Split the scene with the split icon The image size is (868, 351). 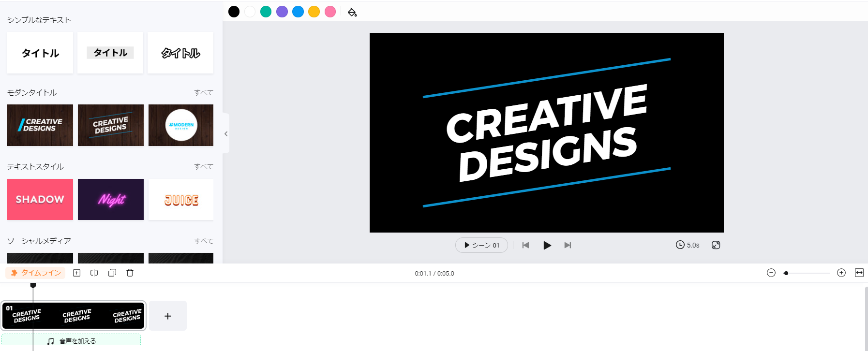(94, 273)
